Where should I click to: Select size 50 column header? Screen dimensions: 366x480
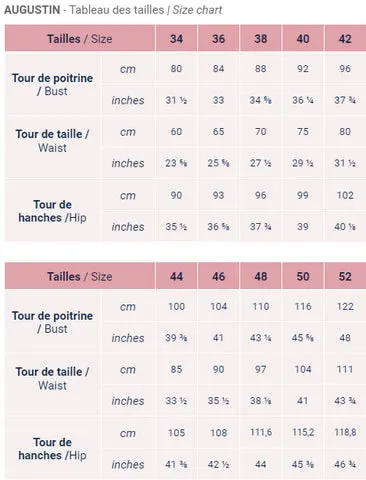(303, 276)
